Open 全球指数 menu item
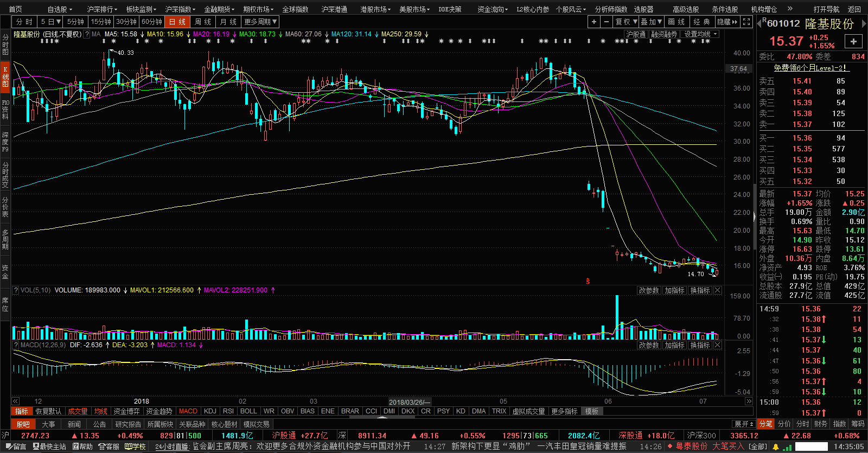The width and height of the screenshot is (868, 453). [295, 9]
